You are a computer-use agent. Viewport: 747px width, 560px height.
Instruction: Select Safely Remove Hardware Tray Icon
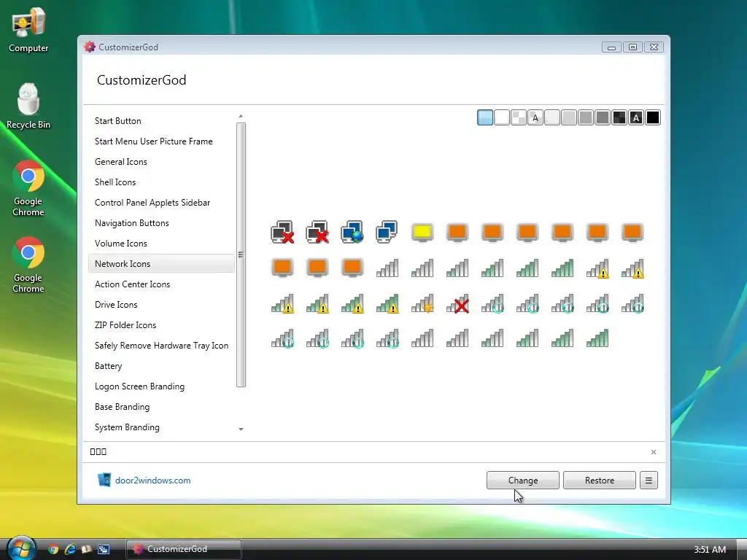(161, 346)
